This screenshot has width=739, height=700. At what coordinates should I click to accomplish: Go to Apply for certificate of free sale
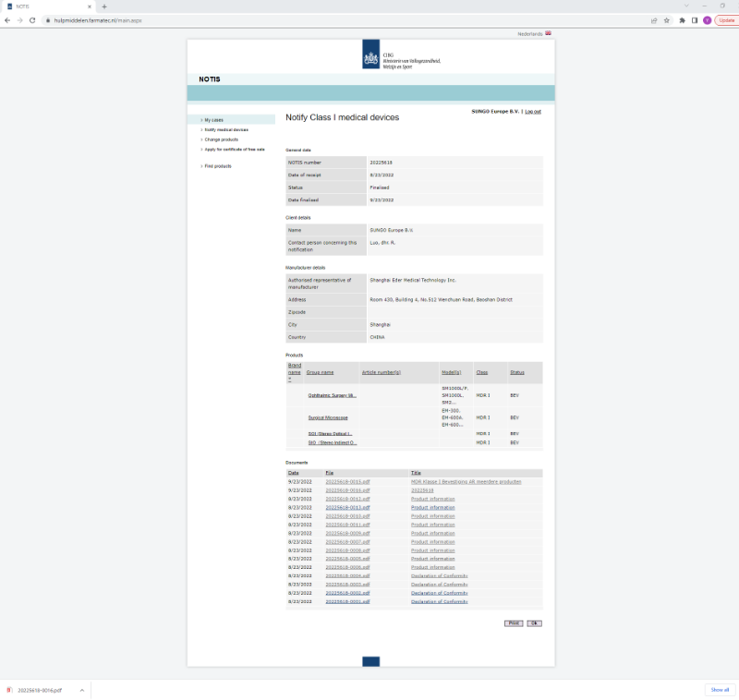234,149
